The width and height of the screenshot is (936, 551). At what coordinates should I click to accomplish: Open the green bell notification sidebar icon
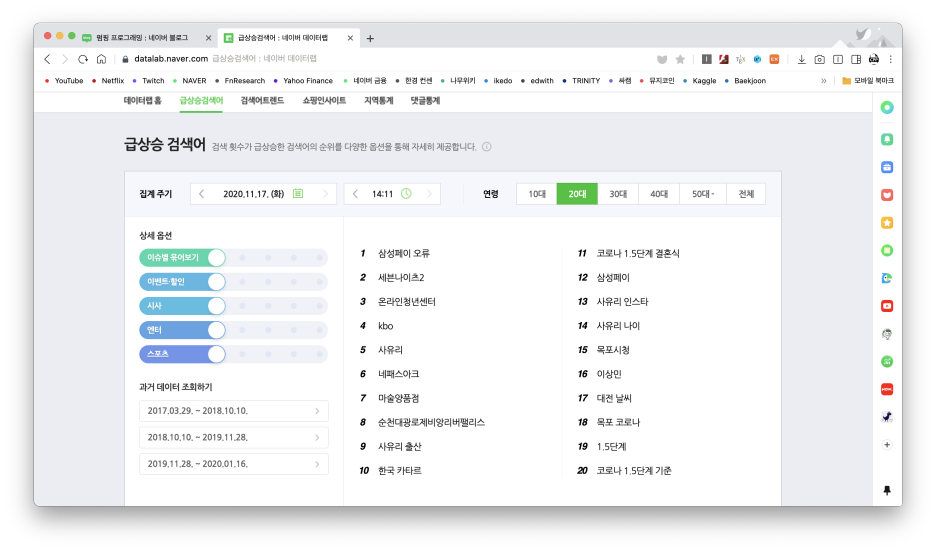point(887,139)
